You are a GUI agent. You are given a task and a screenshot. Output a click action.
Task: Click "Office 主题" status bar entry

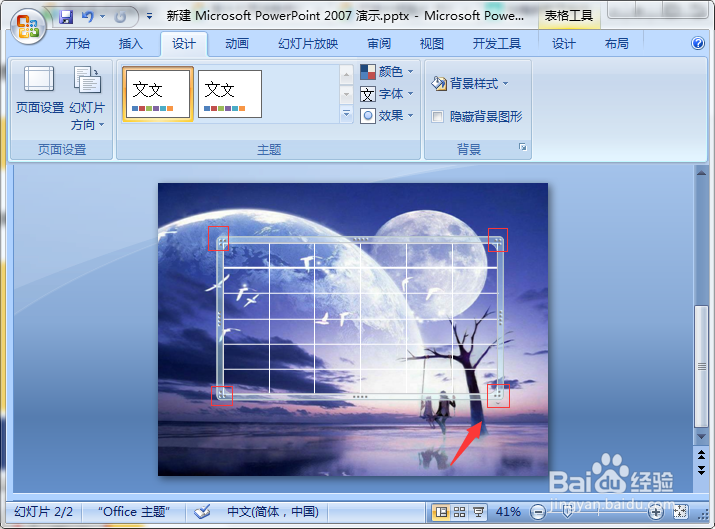click(134, 512)
